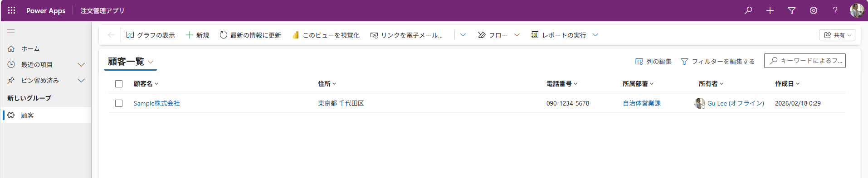
Task: Click 列の編集
Action: [x=653, y=61]
